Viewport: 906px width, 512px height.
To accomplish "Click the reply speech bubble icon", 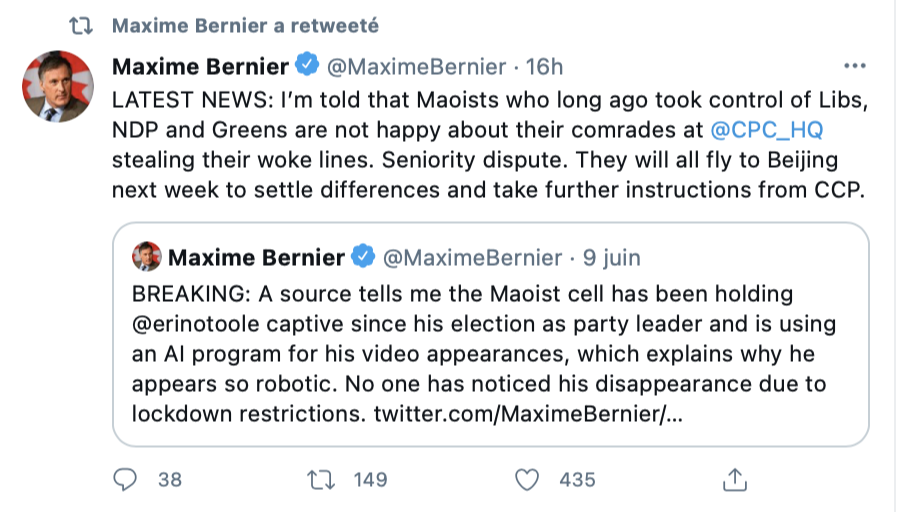I will [x=124, y=480].
